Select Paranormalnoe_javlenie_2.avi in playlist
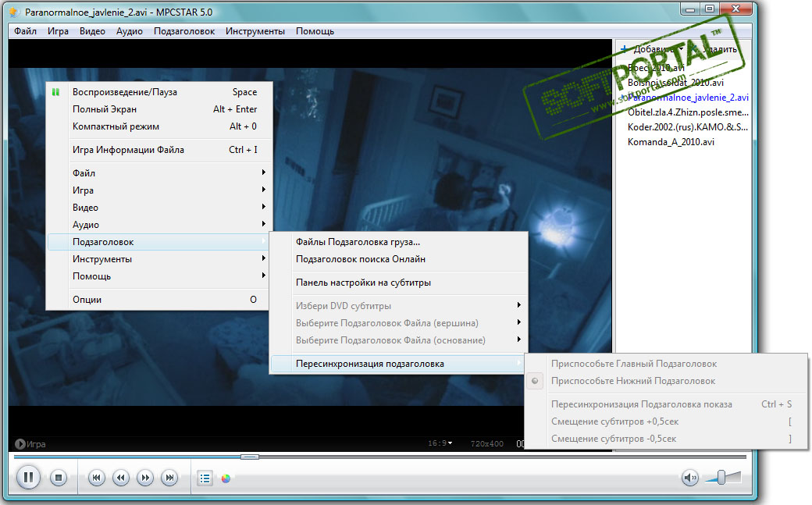The width and height of the screenshot is (812, 505). [x=688, y=98]
